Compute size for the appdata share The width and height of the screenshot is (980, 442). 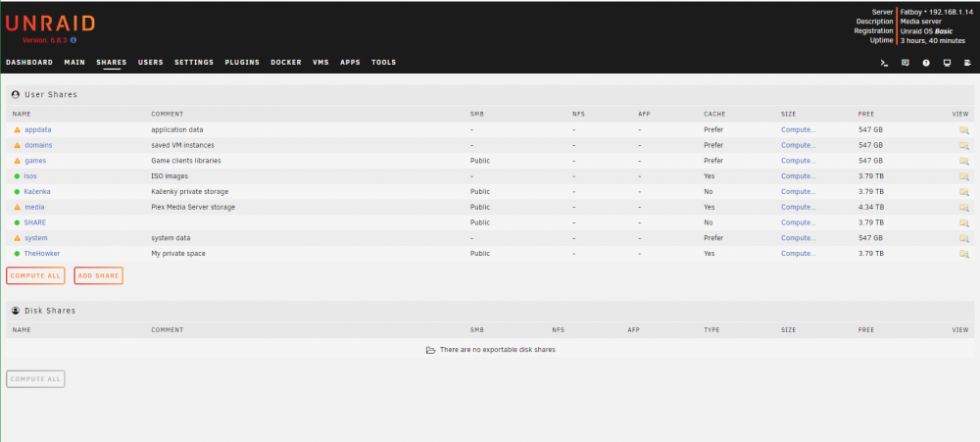pos(798,130)
